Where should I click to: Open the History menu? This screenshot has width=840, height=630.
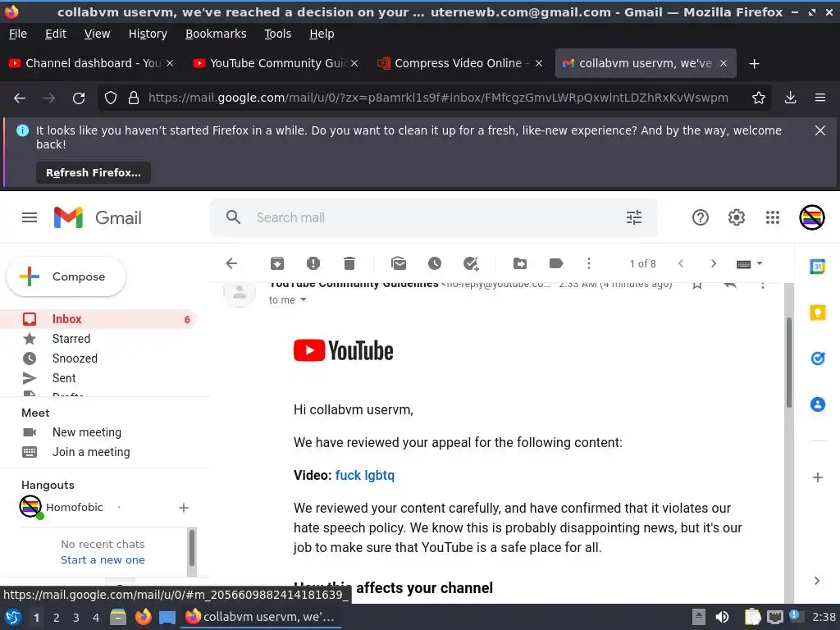[x=148, y=34]
